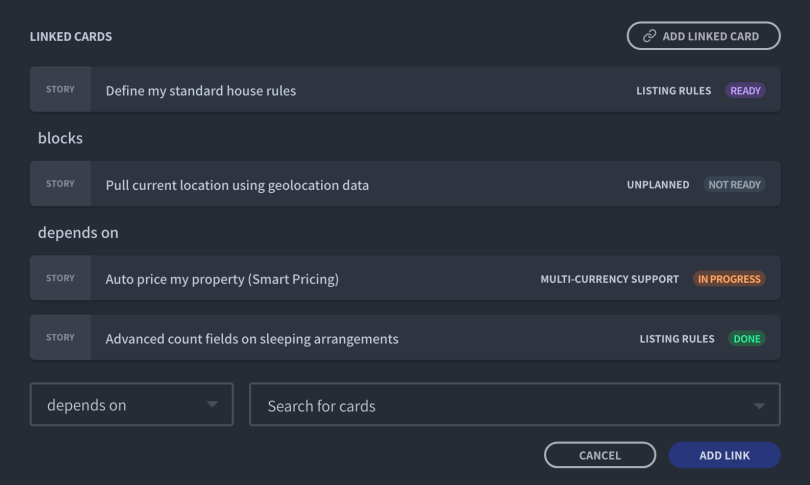Viewport: 810px width, 485px height.
Task: Click the UNPLANNED label
Action: 658,185
